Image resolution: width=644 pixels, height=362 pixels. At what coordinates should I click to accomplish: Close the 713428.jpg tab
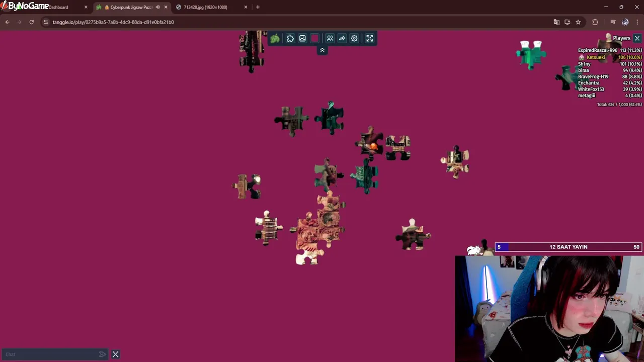(246, 7)
